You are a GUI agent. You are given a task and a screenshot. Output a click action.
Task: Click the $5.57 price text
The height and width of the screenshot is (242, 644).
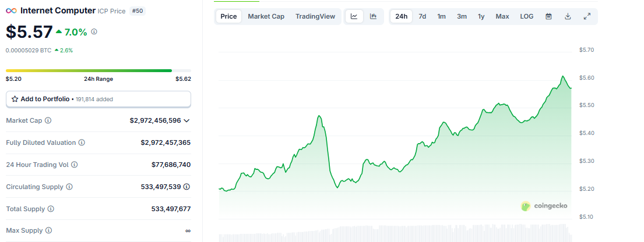pos(29,32)
